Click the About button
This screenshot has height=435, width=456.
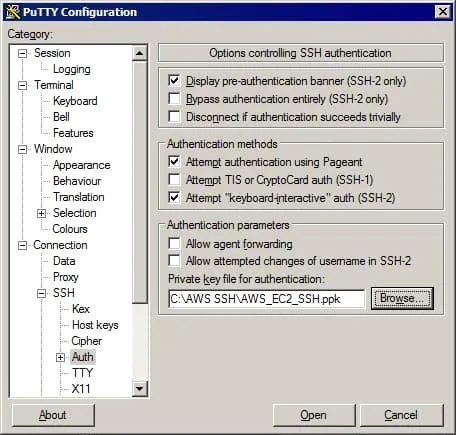tap(53, 415)
